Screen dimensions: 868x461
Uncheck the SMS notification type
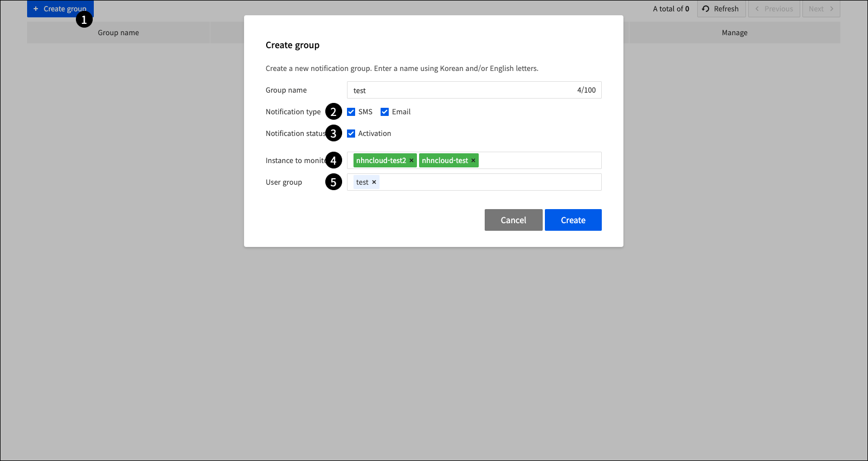click(351, 112)
